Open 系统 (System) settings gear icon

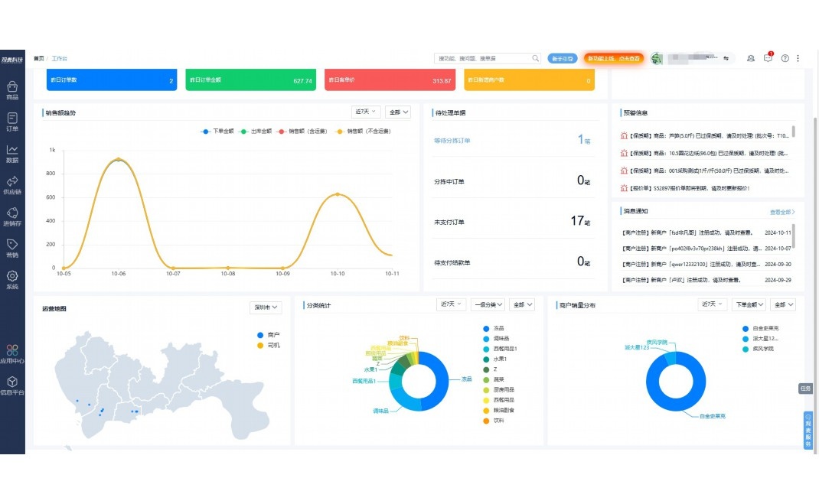click(x=12, y=280)
